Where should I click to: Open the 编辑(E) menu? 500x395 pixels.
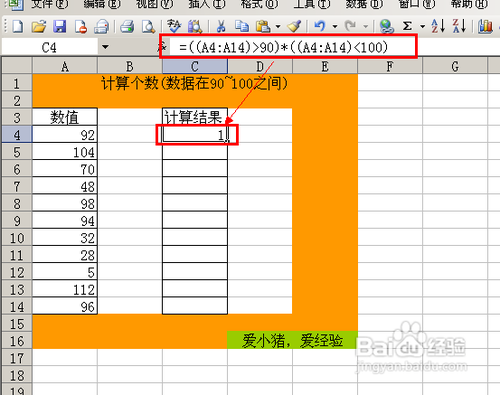click(x=102, y=4)
